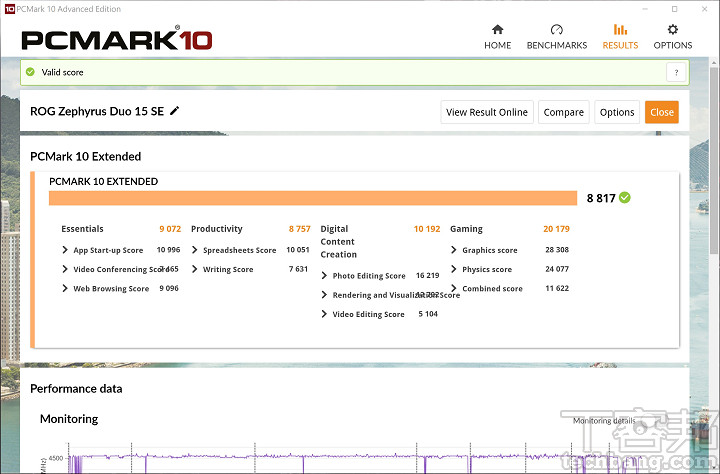Click the Gaming score 20 179
The image size is (720, 474).
pyautogui.click(x=556, y=229)
